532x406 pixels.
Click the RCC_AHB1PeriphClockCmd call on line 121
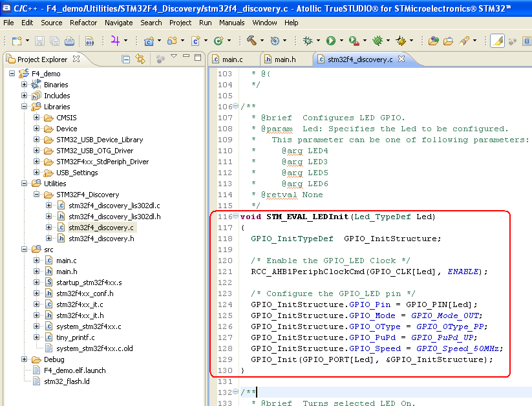click(308, 272)
